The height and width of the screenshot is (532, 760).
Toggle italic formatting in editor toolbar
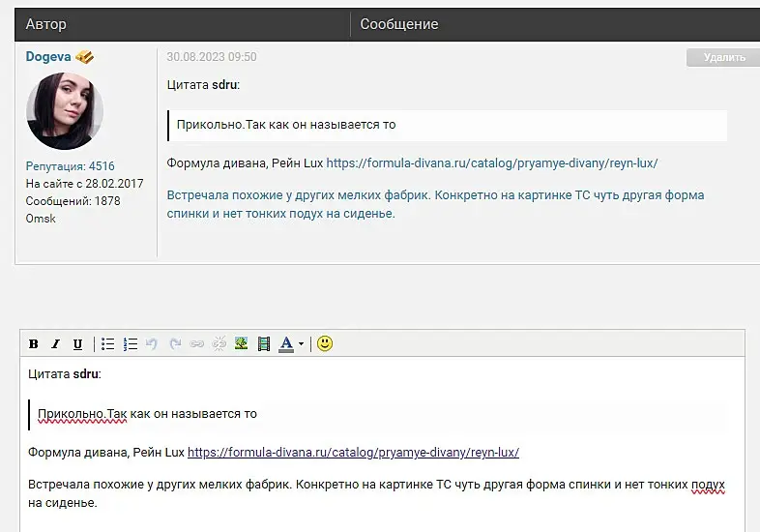coord(55,343)
